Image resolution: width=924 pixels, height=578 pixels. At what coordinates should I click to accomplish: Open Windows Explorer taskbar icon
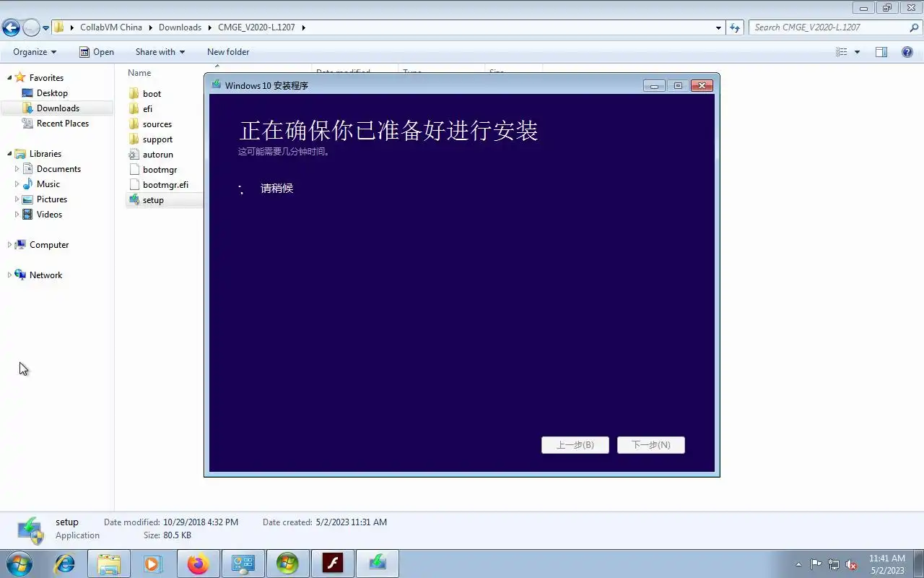tap(109, 564)
